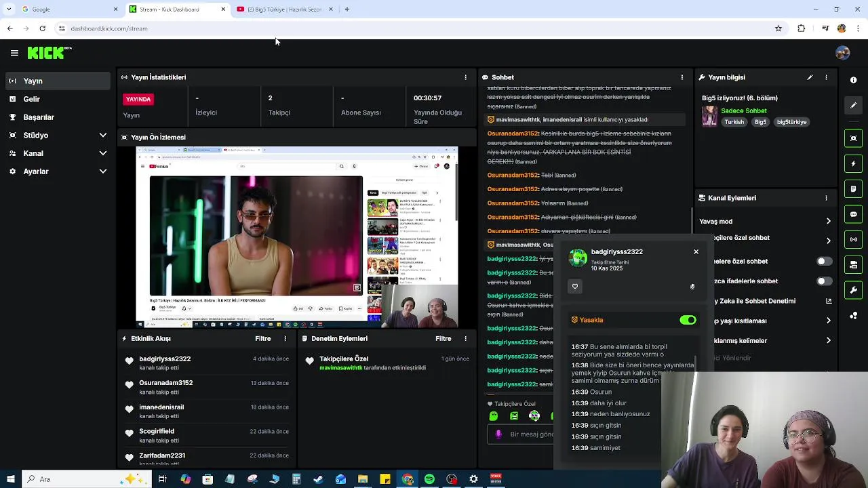Open Filtre in Denetim Eylemleri panel

click(x=443, y=338)
